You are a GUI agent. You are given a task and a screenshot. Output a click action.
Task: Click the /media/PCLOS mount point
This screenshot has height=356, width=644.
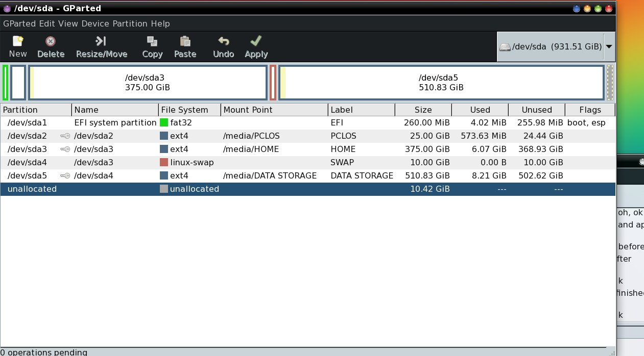(x=251, y=136)
